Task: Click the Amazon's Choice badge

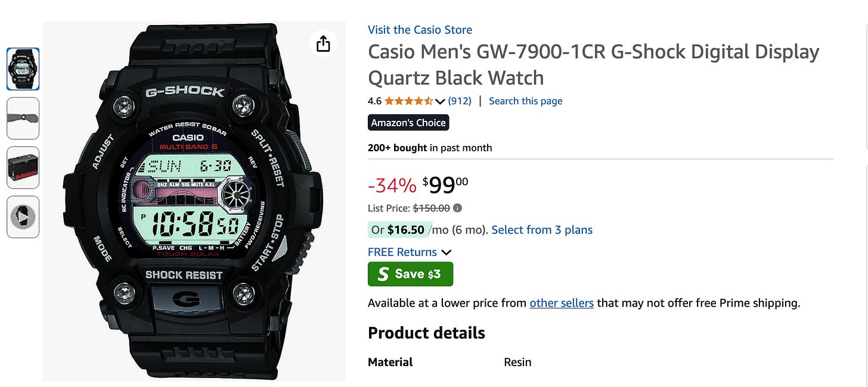Action: click(408, 122)
